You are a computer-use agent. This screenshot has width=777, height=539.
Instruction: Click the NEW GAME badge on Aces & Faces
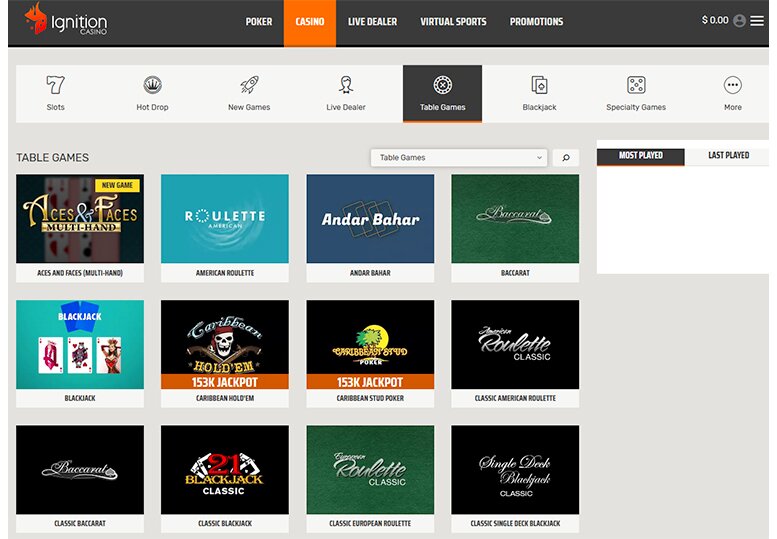[x=117, y=185]
